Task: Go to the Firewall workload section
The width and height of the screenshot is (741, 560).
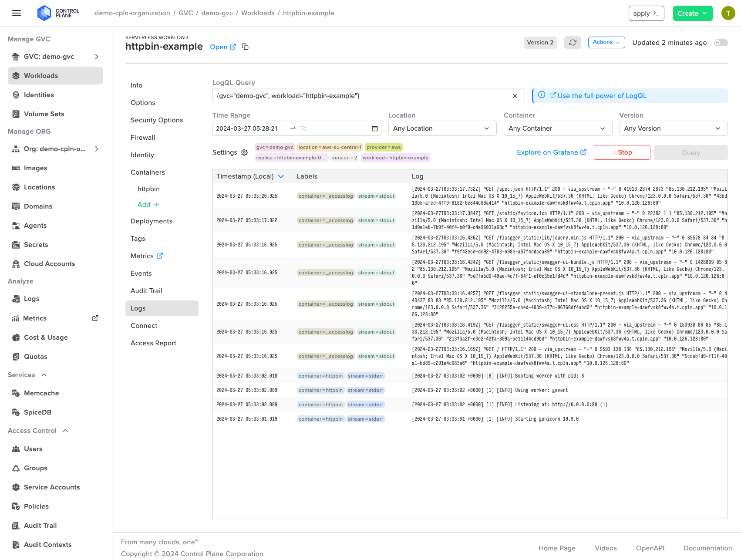Action: click(x=143, y=138)
